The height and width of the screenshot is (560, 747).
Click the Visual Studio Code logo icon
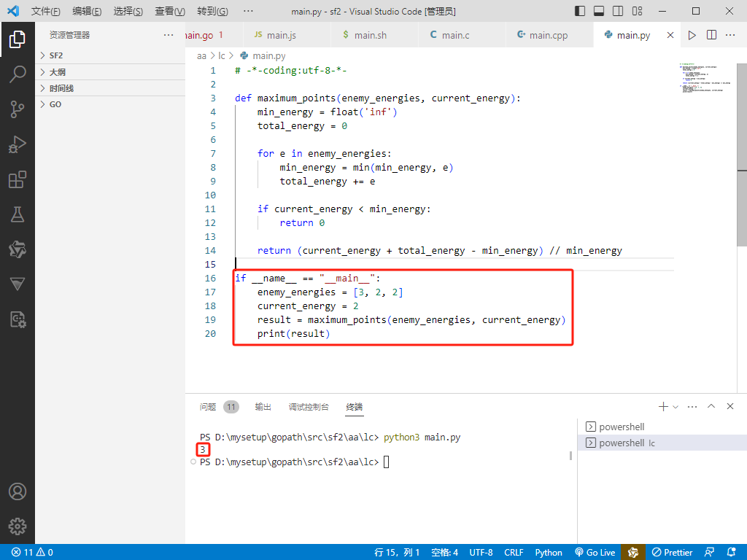[13, 11]
